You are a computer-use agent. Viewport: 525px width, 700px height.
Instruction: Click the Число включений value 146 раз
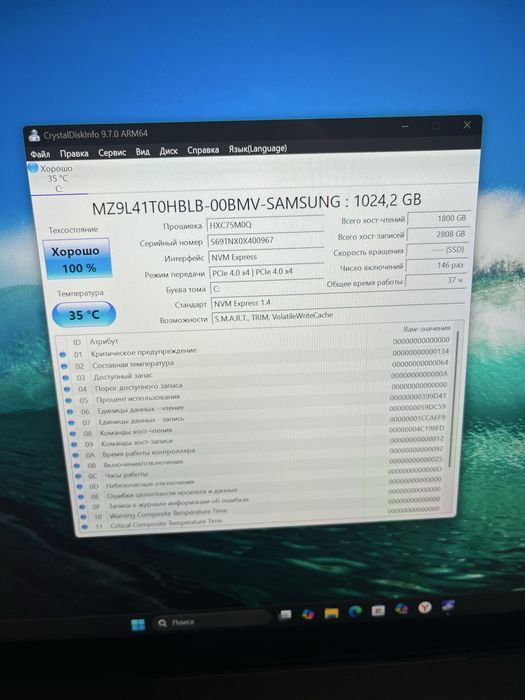tap(435, 265)
